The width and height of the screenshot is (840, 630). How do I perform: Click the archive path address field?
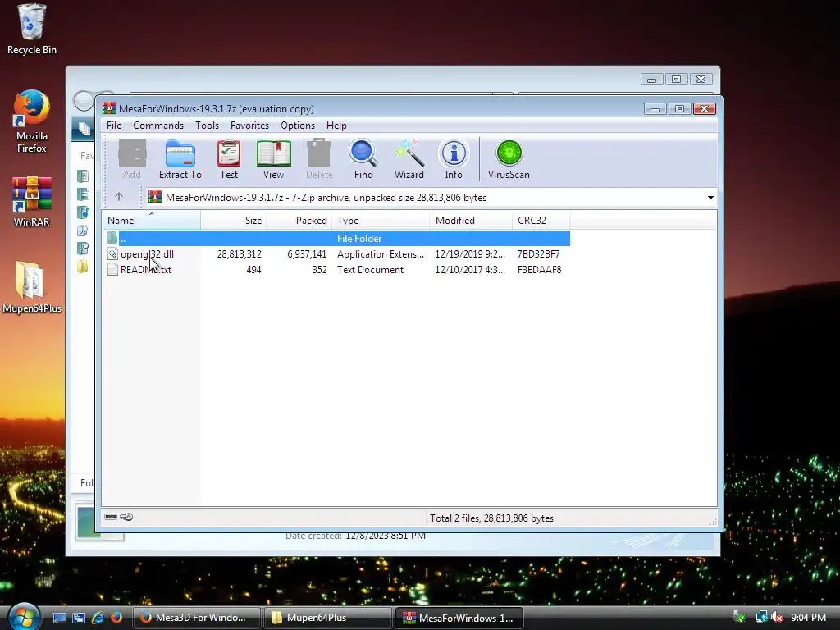[x=431, y=198]
